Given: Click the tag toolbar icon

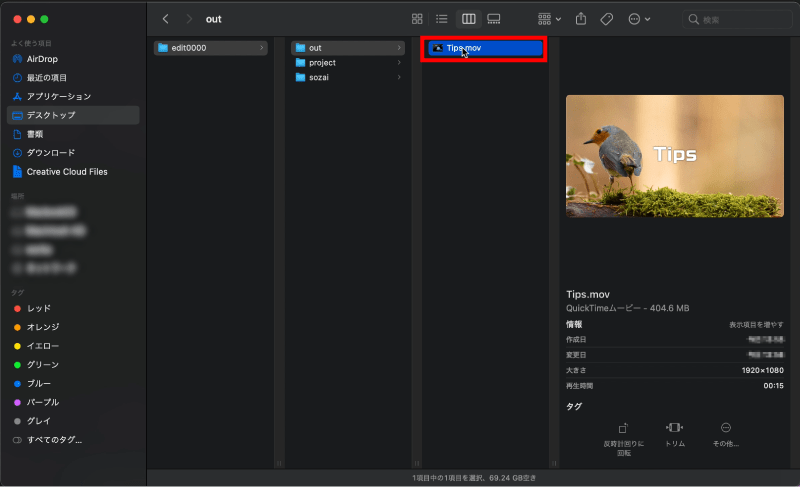Looking at the screenshot, I should (607, 19).
